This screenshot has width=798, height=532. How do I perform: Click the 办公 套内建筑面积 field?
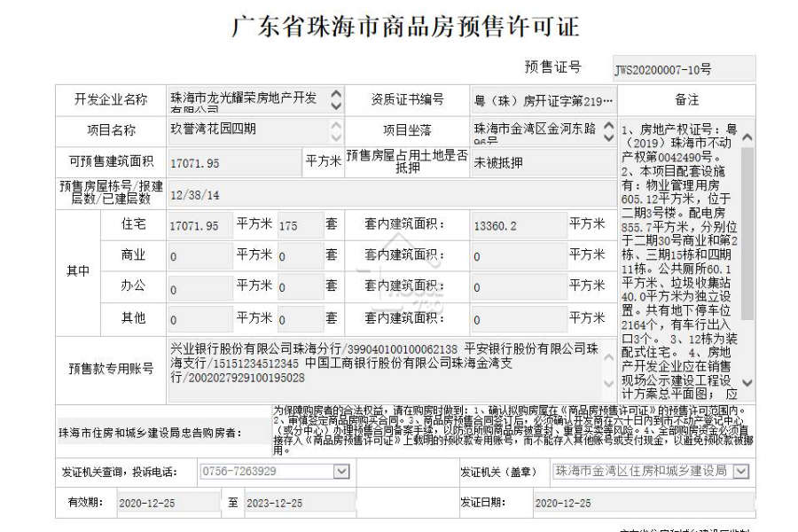pos(519,287)
